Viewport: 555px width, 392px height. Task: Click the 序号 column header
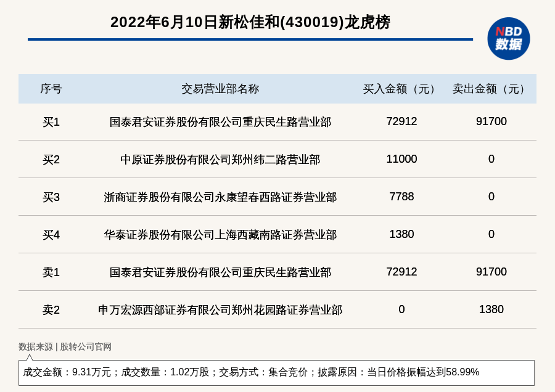[x=51, y=89]
